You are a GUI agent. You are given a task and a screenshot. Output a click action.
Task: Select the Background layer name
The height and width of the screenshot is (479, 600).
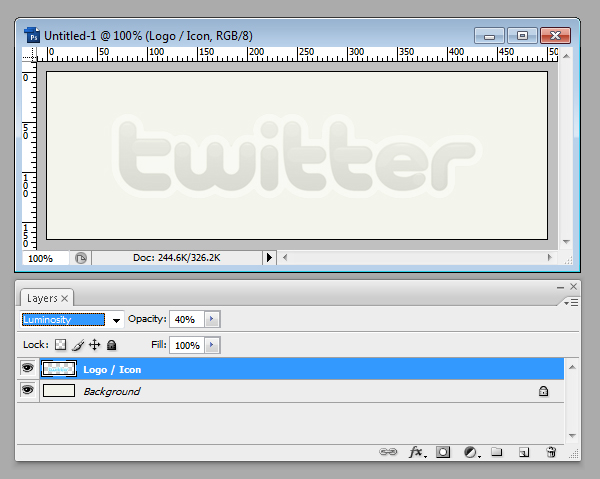pyautogui.click(x=112, y=391)
